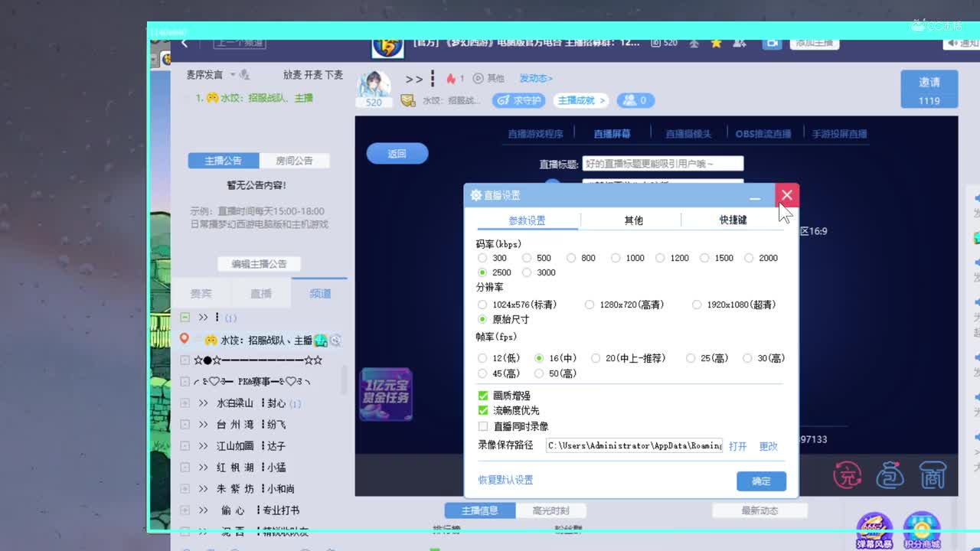Select 20(中上-推荐) frame rate
The height and width of the screenshot is (551, 980).
tap(596, 358)
